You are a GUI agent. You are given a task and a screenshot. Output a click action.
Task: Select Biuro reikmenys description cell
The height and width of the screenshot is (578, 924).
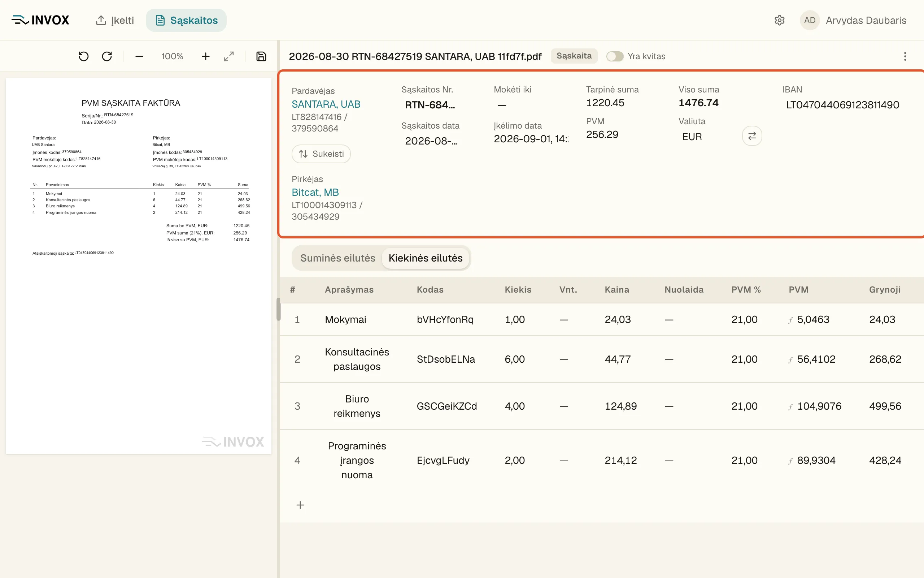tap(357, 406)
